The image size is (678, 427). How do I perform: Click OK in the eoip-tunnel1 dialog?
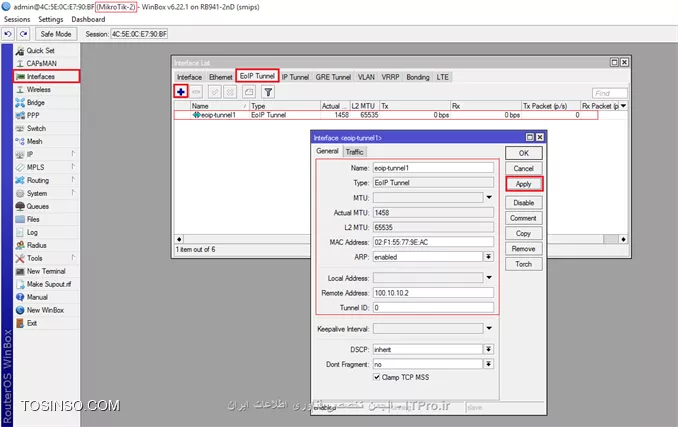point(524,153)
